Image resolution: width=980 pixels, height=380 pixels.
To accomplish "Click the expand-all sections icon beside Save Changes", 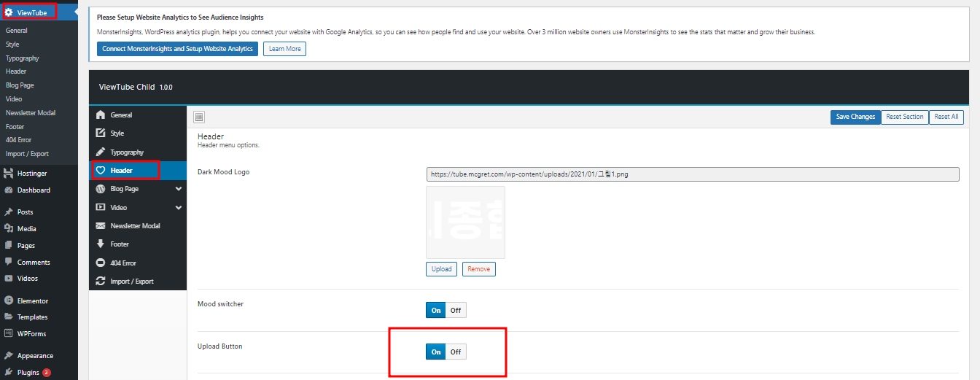I will pyautogui.click(x=200, y=117).
